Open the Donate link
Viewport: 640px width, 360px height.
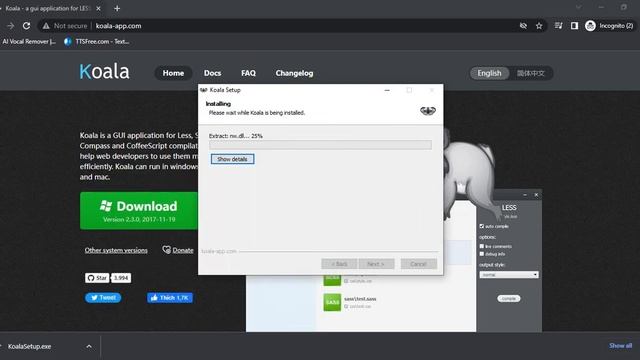[x=178, y=250]
